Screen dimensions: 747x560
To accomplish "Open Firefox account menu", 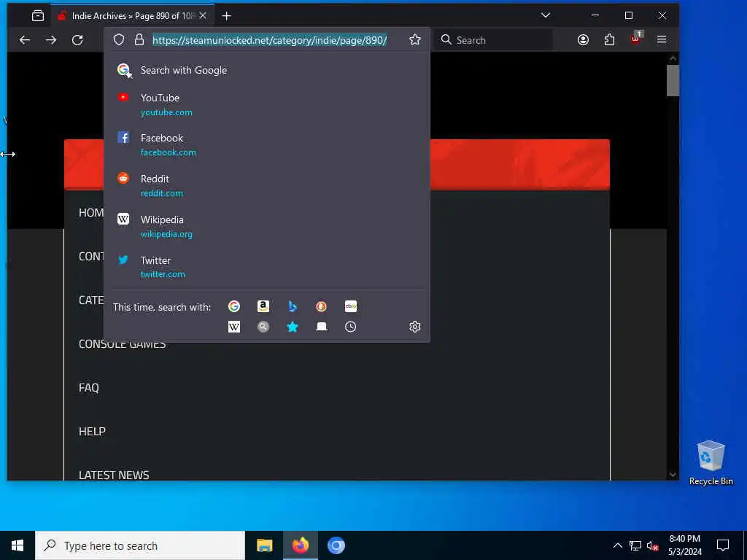I will [583, 39].
